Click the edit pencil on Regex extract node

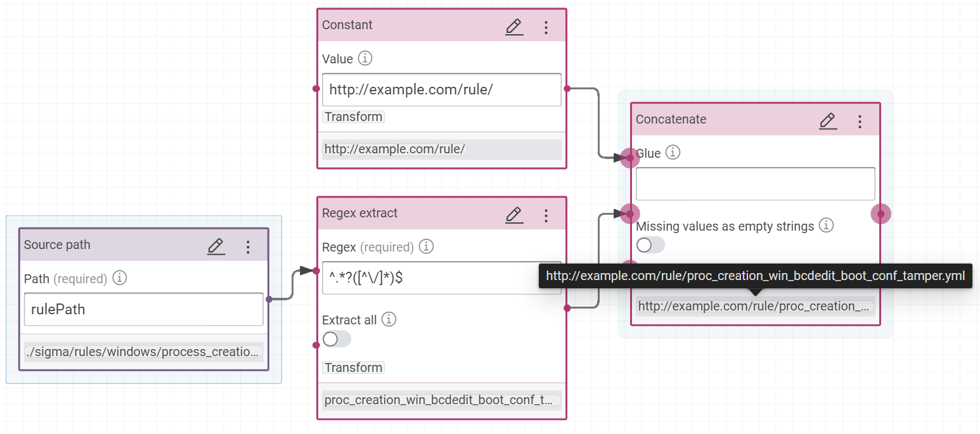[514, 215]
